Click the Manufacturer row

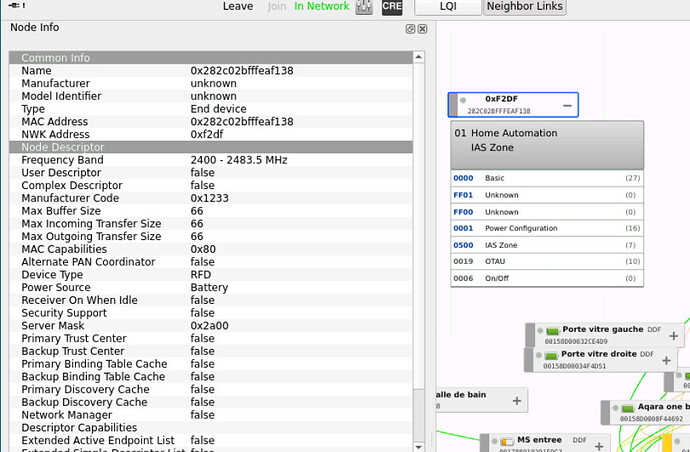point(211,84)
